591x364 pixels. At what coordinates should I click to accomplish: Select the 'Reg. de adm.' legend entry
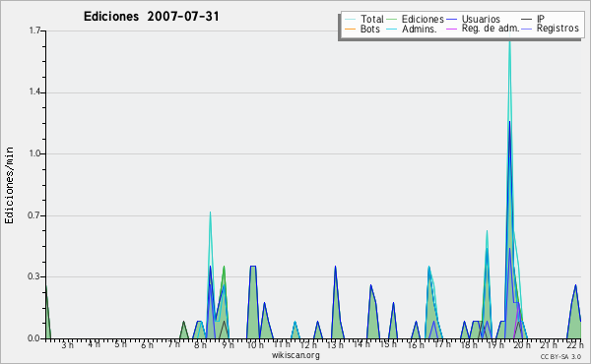point(491,29)
